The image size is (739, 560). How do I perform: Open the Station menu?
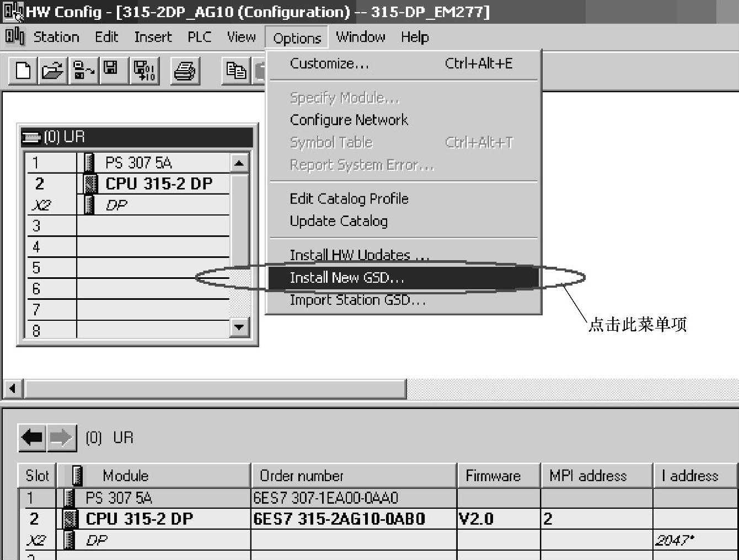(x=56, y=37)
